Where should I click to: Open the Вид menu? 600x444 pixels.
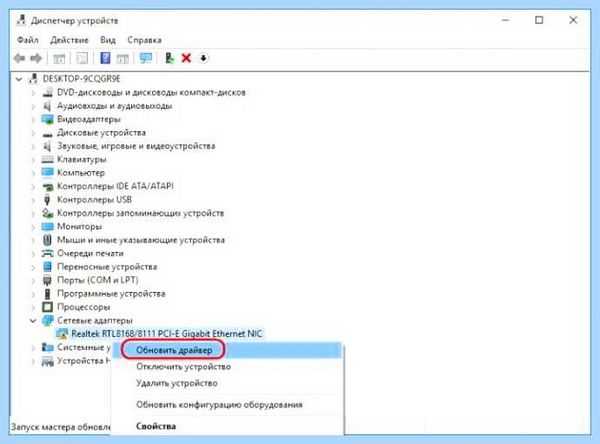[108, 40]
